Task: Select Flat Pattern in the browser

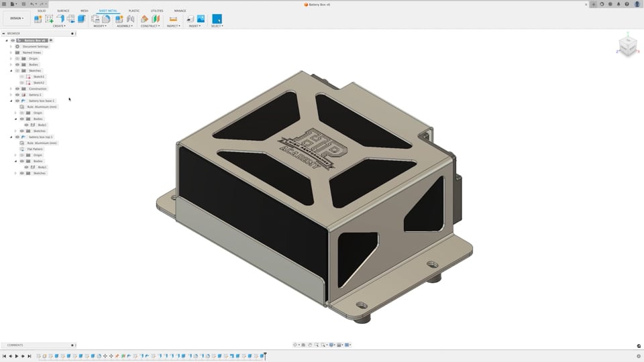Action: [35, 149]
